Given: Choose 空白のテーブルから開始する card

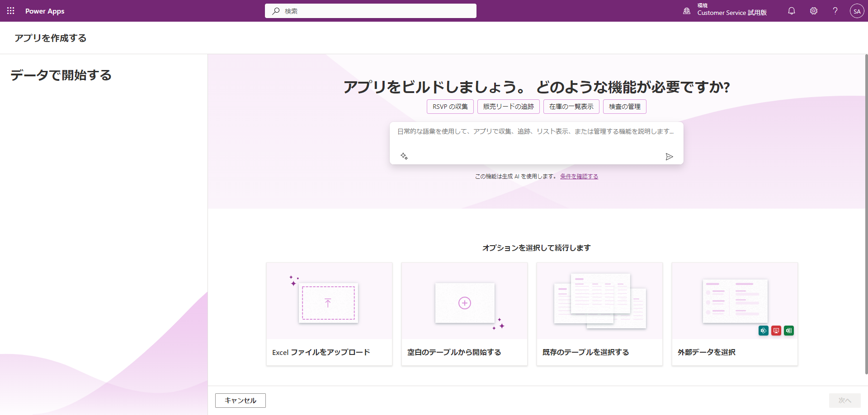Looking at the screenshot, I should pyautogui.click(x=464, y=314).
